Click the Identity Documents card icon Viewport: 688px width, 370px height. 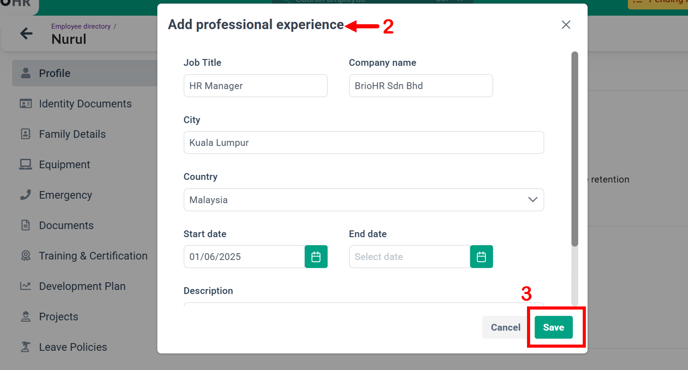(26, 104)
